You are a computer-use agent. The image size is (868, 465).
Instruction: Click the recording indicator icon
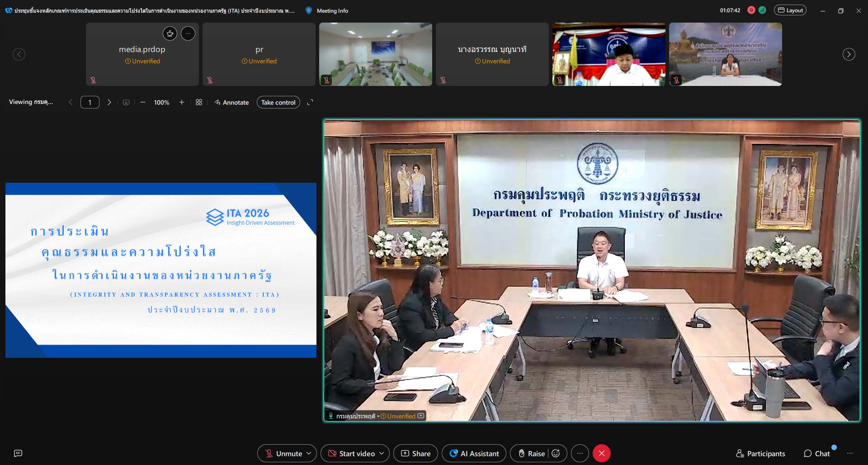pos(751,10)
